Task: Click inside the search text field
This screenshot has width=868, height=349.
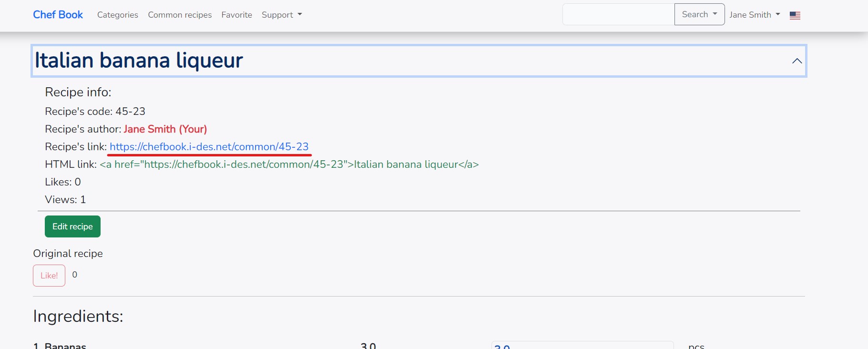Action: click(618, 14)
